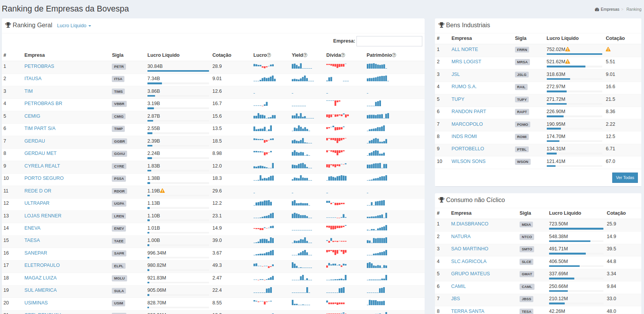The width and height of the screenshot is (644, 314).
Task: Click the help icon next to Patrimônio
Action: pyautogui.click(x=394, y=55)
